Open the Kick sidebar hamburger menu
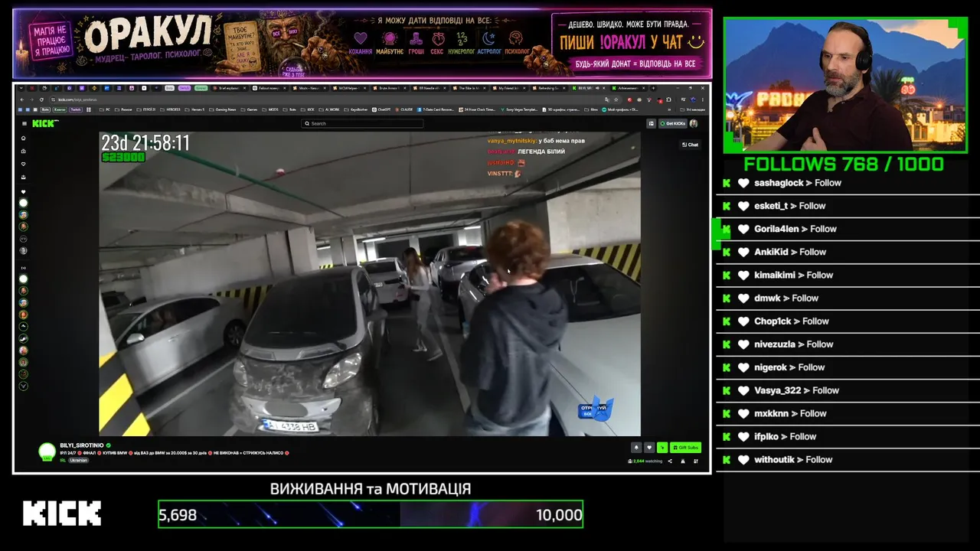This screenshot has width=980, height=551. pyautogui.click(x=24, y=123)
